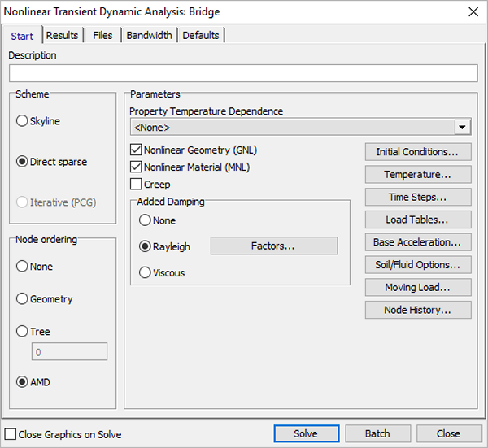This screenshot has height=448, width=488.
Task: Open the Moving Load options
Action: point(416,287)
